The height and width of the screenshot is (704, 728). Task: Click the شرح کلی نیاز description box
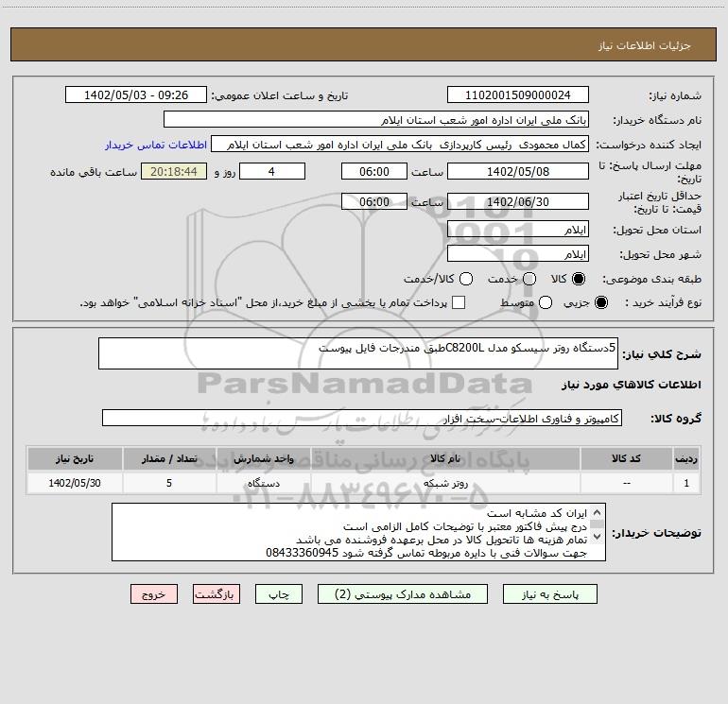click(358, 353)
